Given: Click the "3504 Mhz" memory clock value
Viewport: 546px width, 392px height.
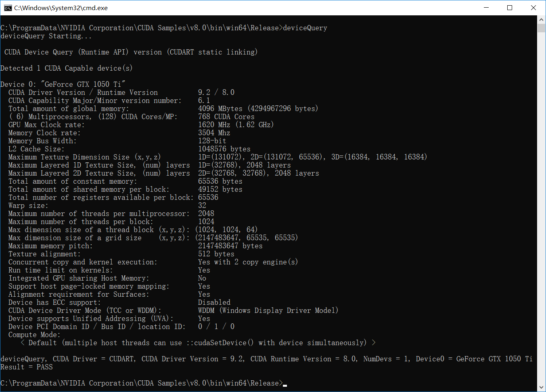Looking at the screenshot, I should [x=214, y=133].
